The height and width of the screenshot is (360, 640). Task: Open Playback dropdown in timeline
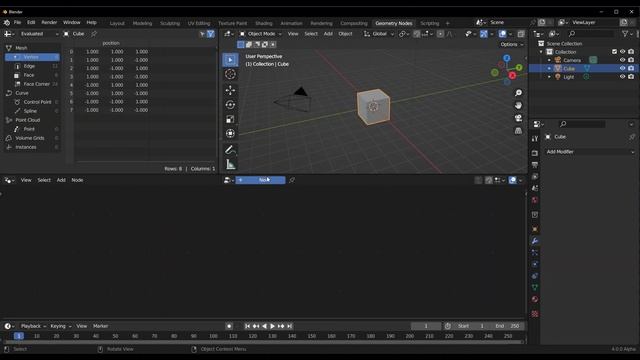[x=33, y=326]
